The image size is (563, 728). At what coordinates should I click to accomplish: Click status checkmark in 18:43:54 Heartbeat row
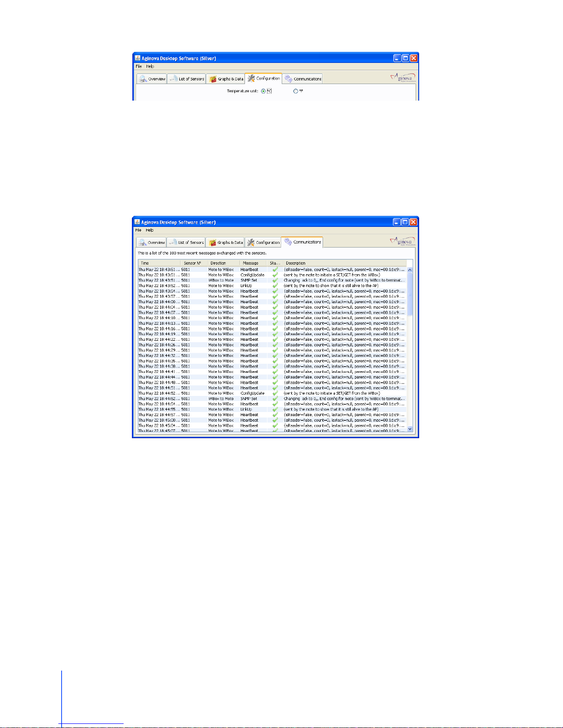click(x=275, y=291)
